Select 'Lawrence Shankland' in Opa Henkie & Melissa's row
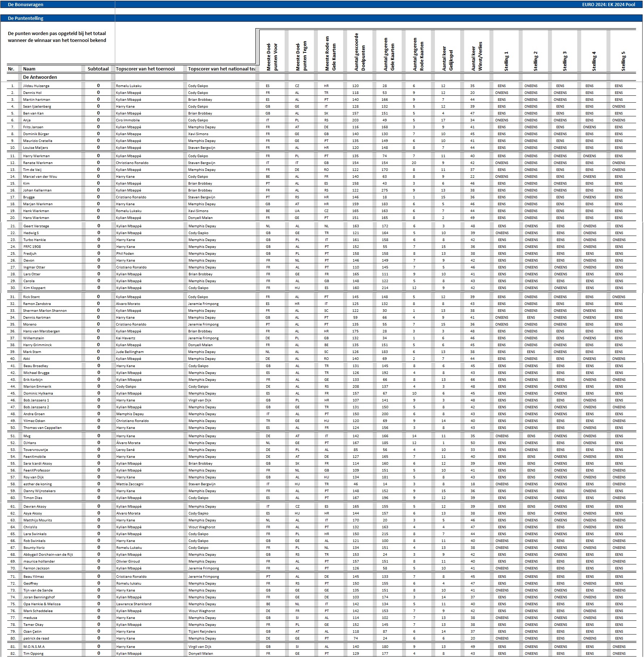The height and width of the screenshot is (658, 644). click(134, 604)
